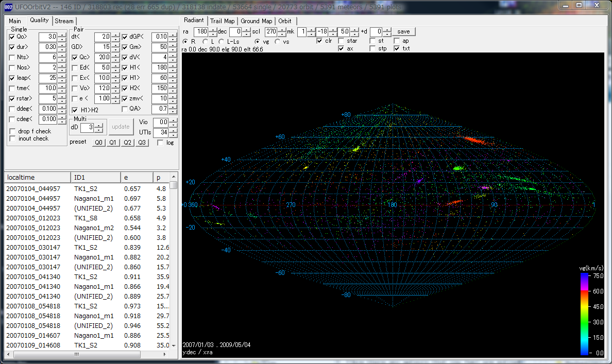Click the UFOOrbitV2 app icon in title bar
This screenshot has width=612, height=364.
[8, 6]
